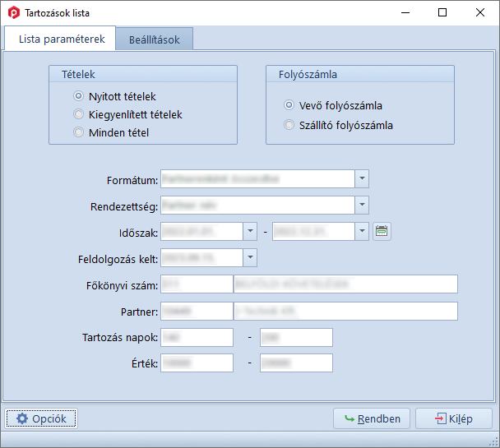
Task: Expand the Feldolgozás kelt date picker
Action: [251, 257]
